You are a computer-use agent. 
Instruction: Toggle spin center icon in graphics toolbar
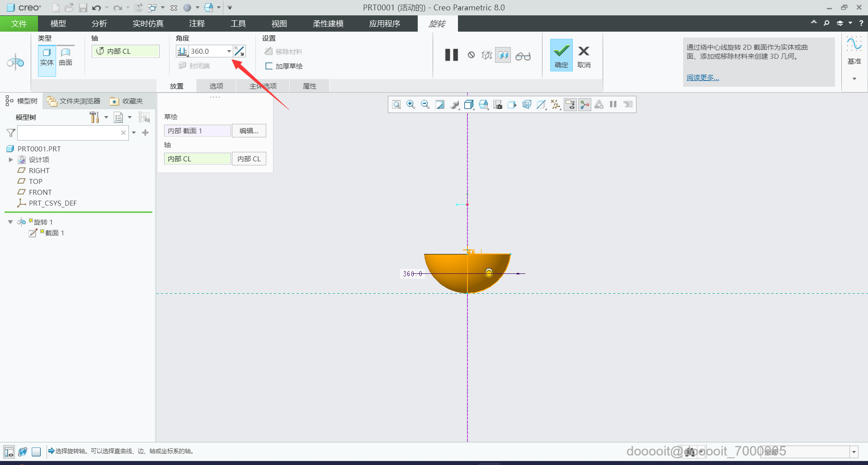point(585,105)
